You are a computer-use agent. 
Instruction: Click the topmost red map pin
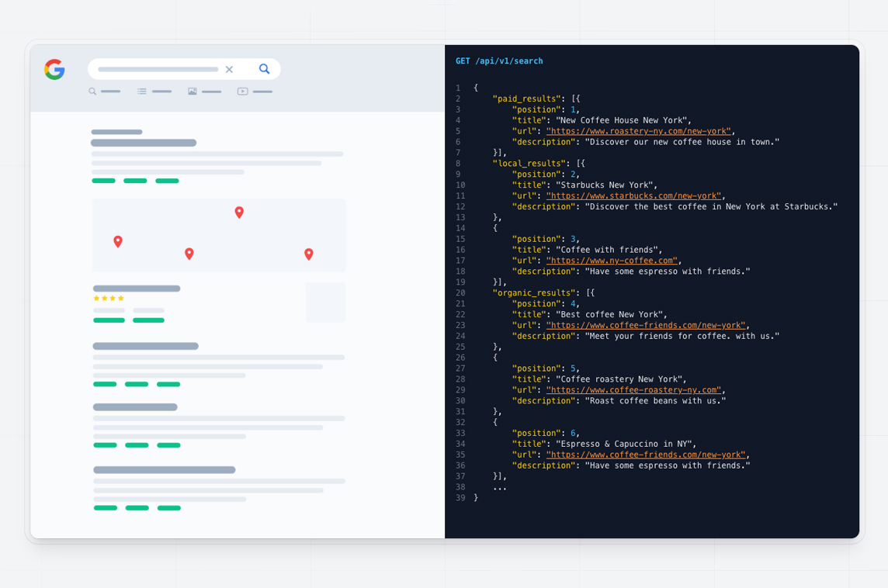point(239,212)
